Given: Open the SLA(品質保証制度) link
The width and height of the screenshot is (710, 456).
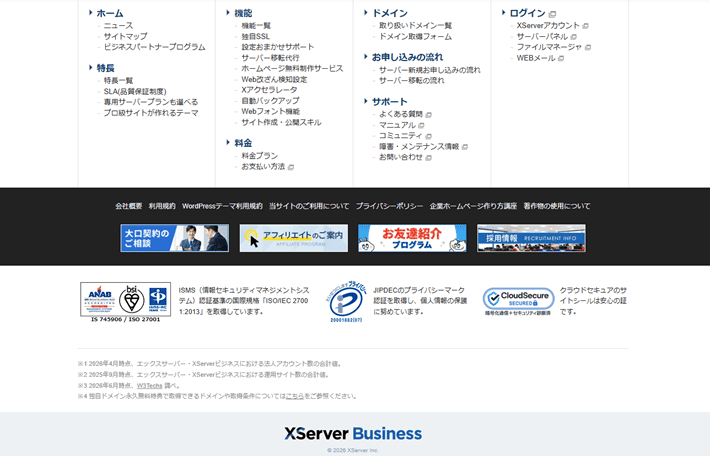Looking at the screenshot, I should pos(135,91).
